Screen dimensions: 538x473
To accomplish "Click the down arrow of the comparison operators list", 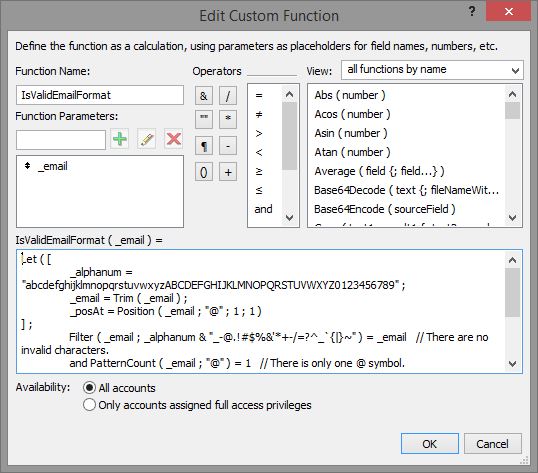I will [290, 217].
